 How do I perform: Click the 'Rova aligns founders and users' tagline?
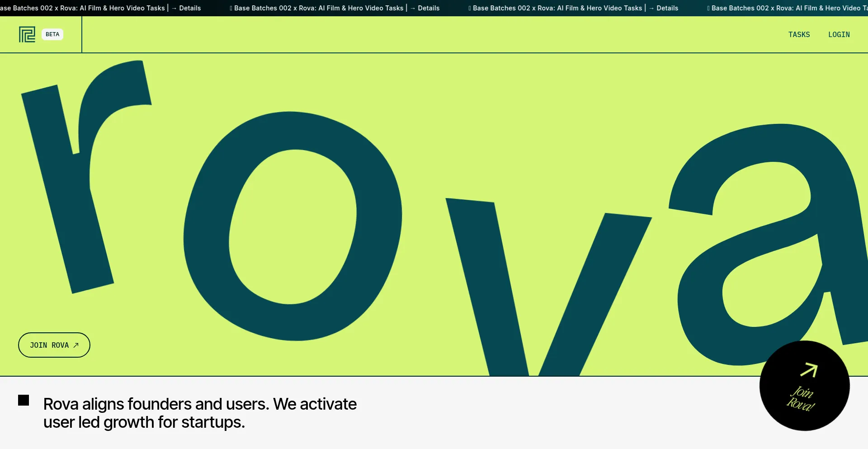pos(200,413)
